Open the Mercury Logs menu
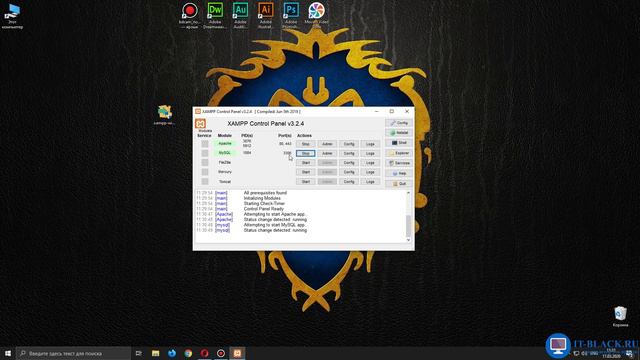The image size is (640, 360). [x=370, y=172]
